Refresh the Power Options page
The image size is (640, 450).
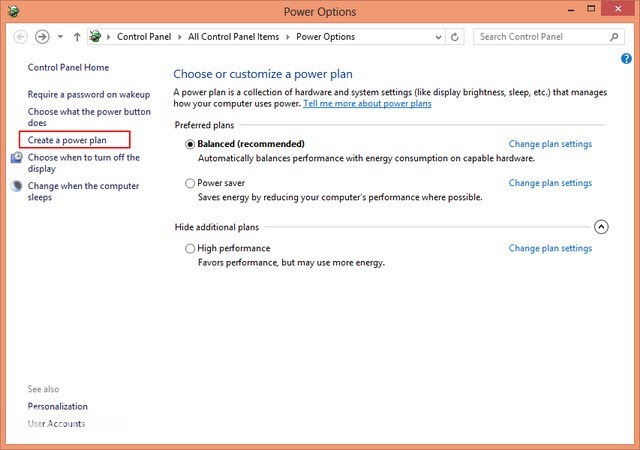(454, 37)
